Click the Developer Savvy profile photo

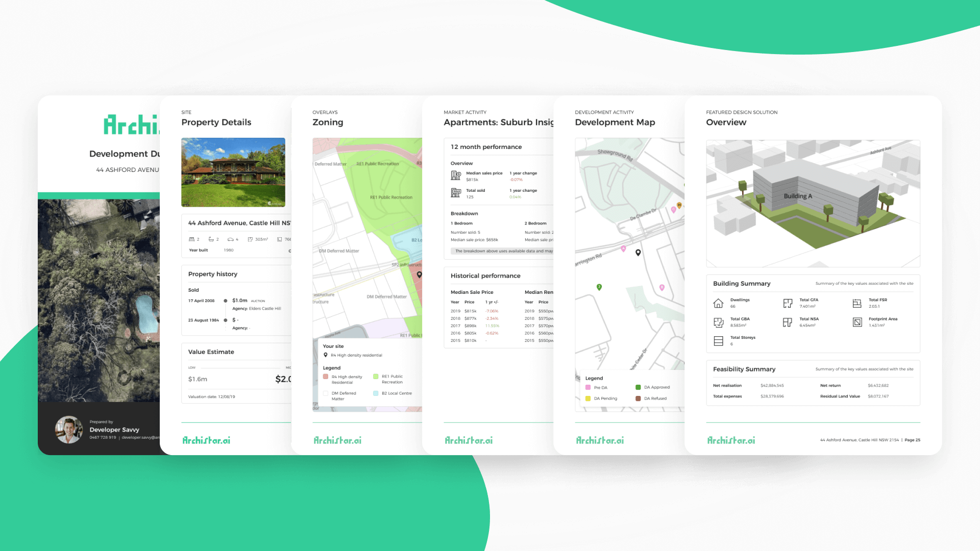(69, 430)
